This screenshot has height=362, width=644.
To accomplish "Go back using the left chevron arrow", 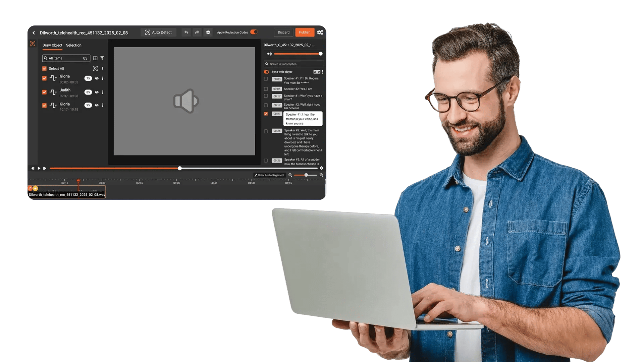I will 34,33.
